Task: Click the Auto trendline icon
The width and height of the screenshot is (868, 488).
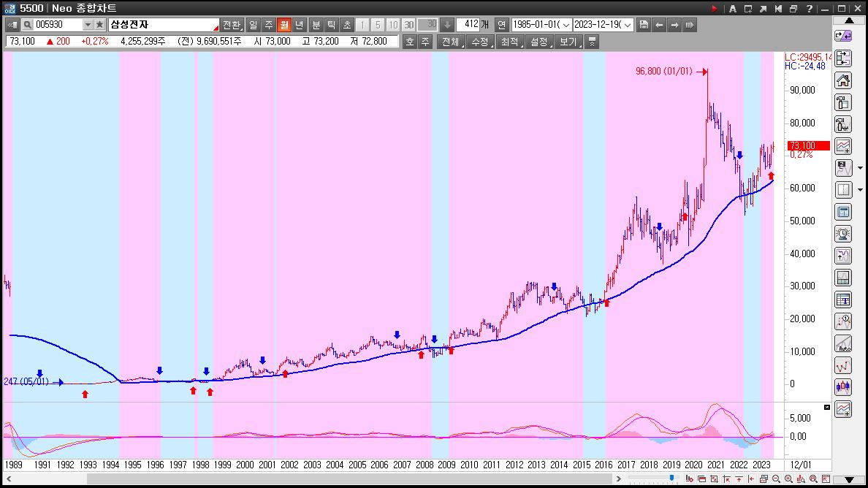Action: [x=843, y=343]
